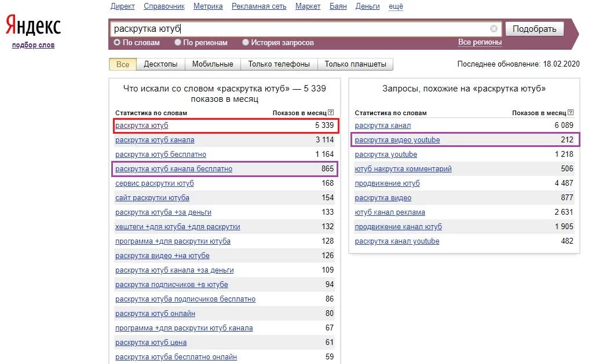The width and height of the screenshot is (610, 364).
Task: Open Справочник in the top navigation
Action: click(x=164, y=6)
